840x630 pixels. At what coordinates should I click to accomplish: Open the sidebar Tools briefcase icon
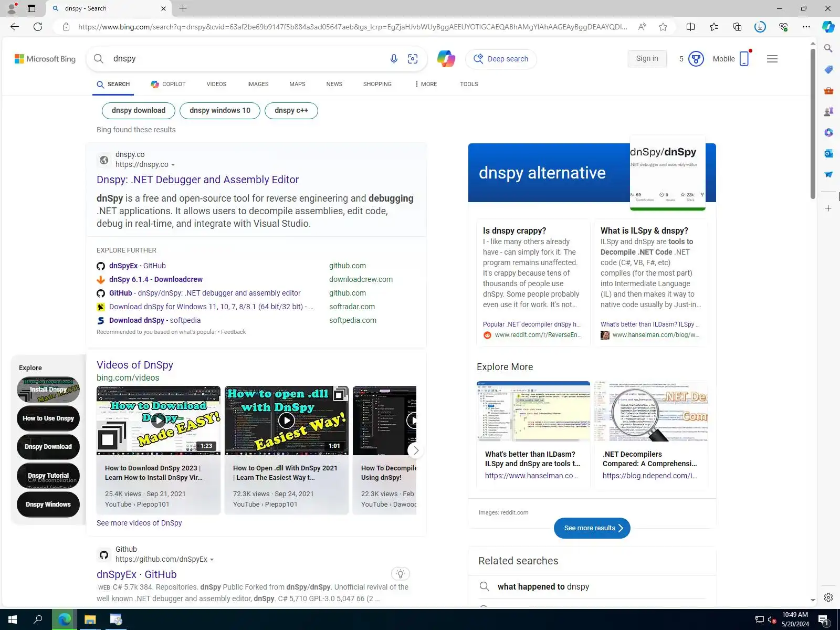pyautogui.click(x=828, y=90)
